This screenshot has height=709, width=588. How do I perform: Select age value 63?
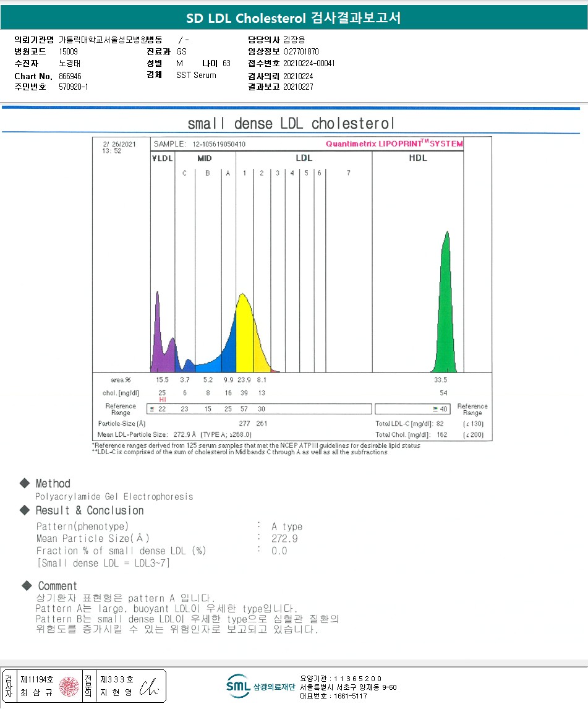point(226,63)
